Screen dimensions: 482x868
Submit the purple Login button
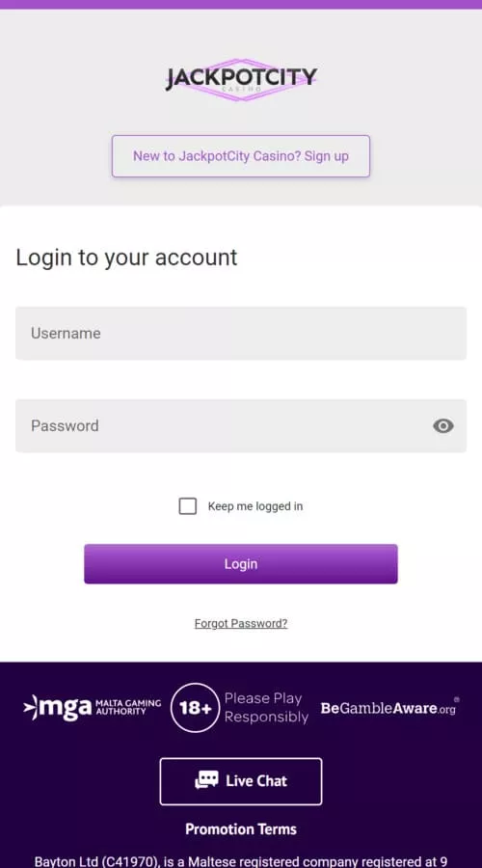coord(241,563)
